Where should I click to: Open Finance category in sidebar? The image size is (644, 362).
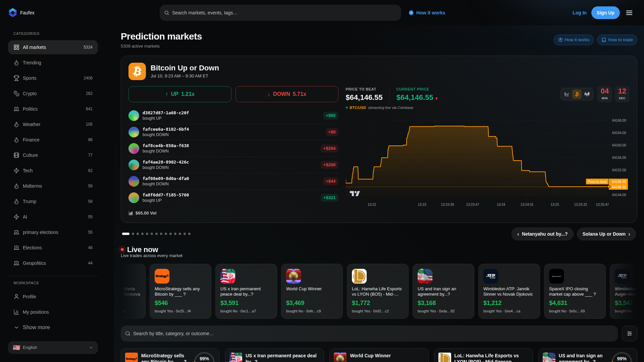[53, 140]
